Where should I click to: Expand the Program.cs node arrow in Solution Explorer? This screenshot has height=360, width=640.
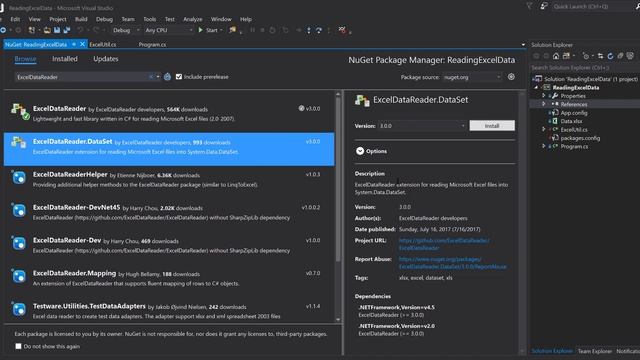(544, 146)
